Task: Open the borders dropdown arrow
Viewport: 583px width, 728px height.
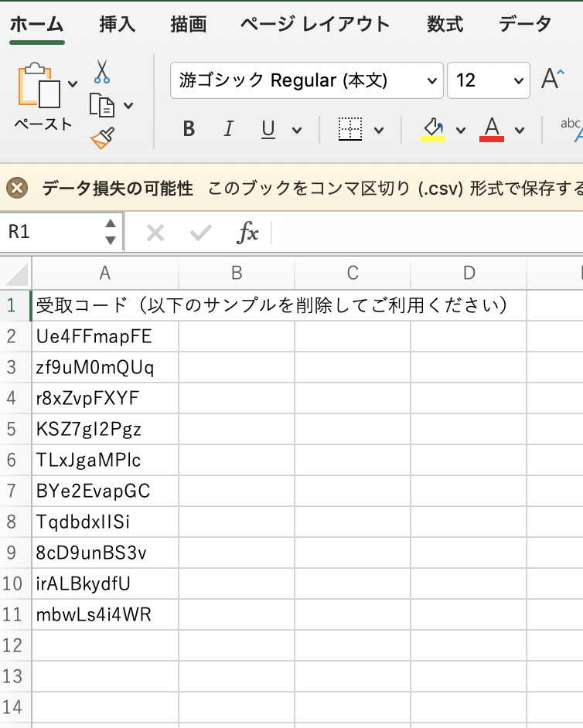Action: coord(379,131)
